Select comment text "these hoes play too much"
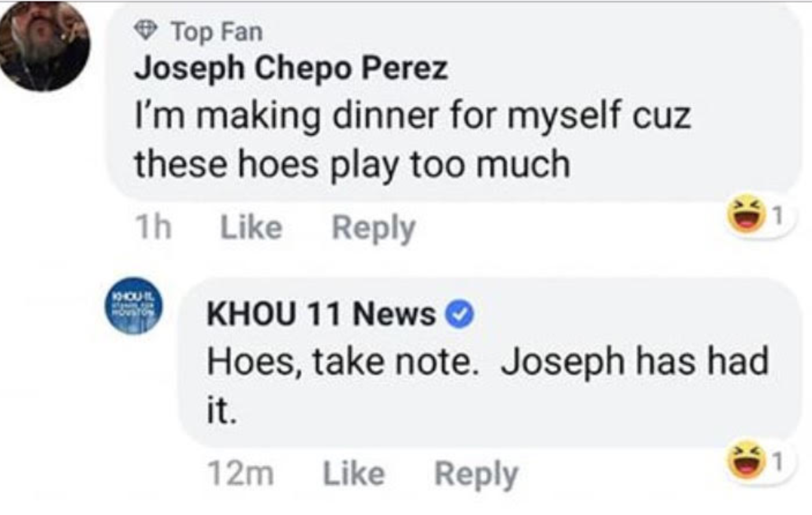812x515 pixels. pos(352,165)
